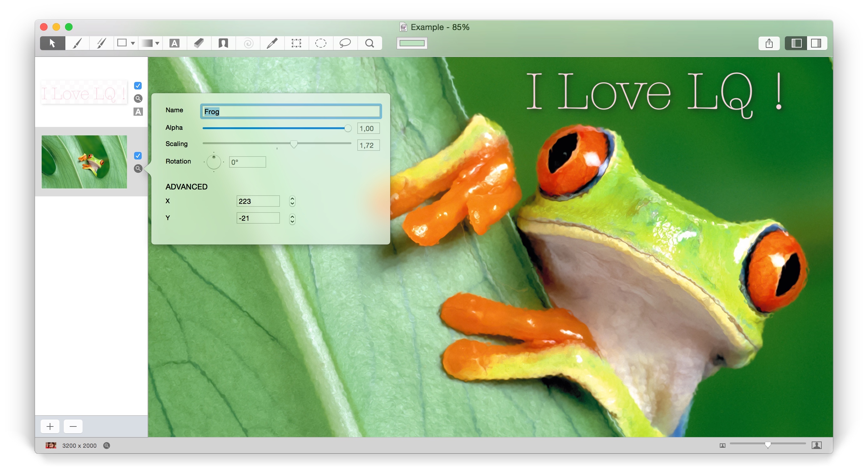Click the magnifier zoom tool
This screenshot has height=469, width=868.
(x=370, y=43)
